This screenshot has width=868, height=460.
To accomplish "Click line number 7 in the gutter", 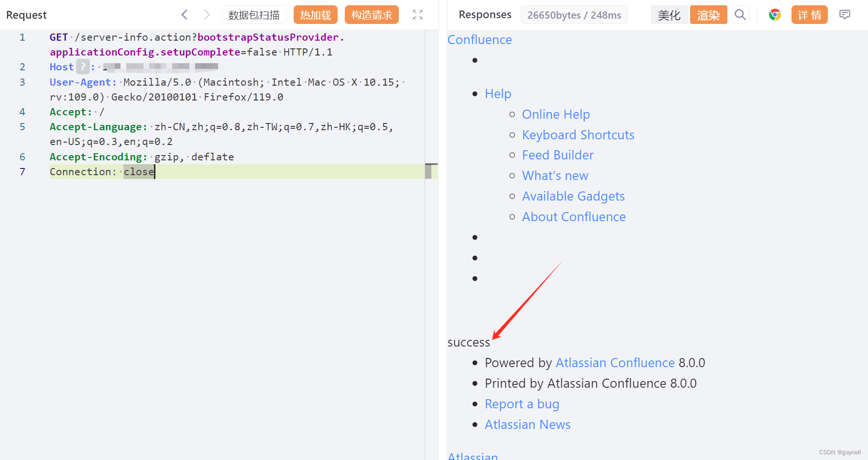I will [x=22, y=171].
